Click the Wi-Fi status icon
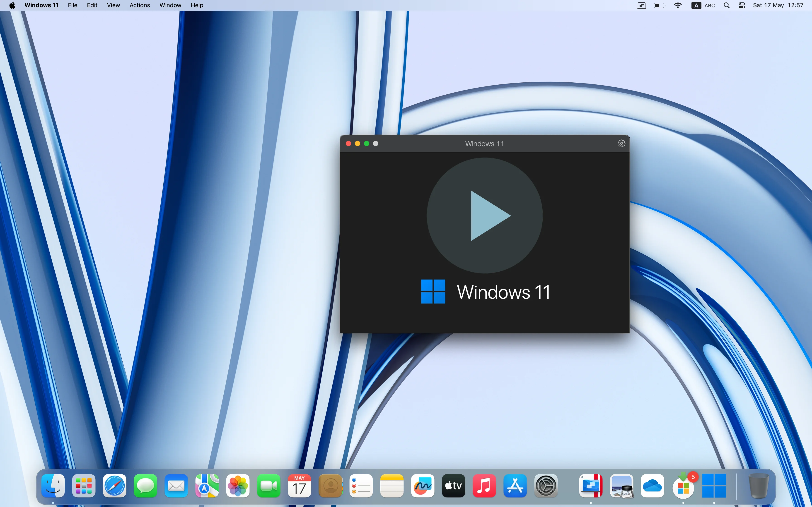Viewport: 812px width, 507px height. coord(677,5)
